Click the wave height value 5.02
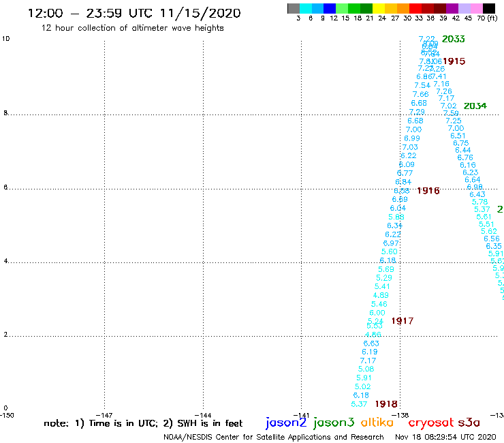The width and height of the screenshot is (504, 443). coord(362,386)
